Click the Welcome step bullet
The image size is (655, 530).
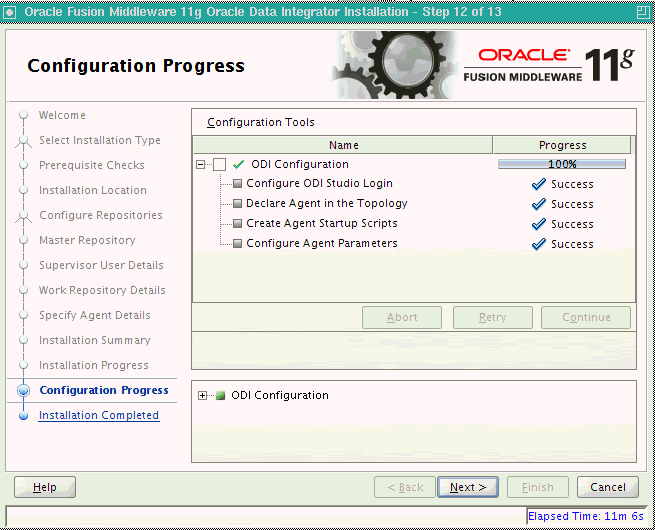(24, 115)
